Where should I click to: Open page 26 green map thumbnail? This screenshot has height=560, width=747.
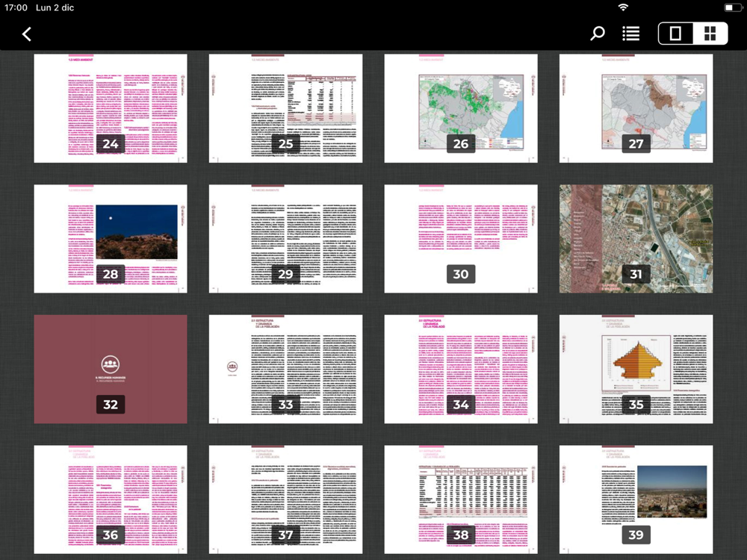tap(461, 108)
